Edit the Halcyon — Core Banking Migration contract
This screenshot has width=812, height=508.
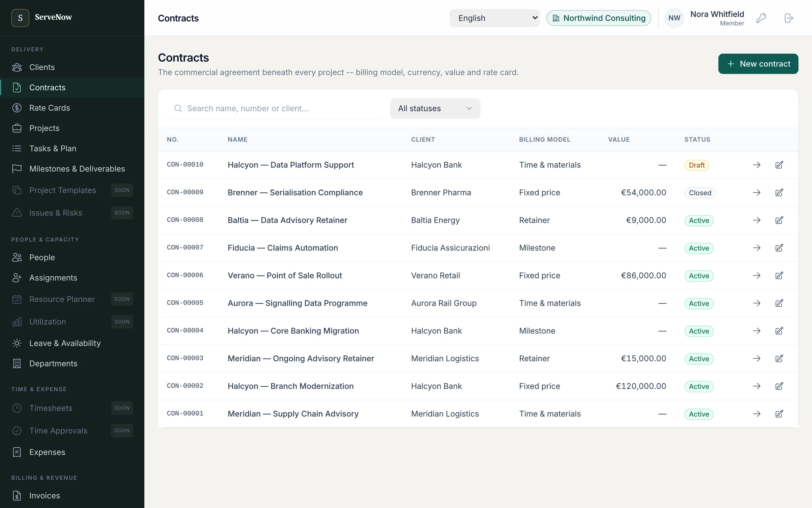779,331
